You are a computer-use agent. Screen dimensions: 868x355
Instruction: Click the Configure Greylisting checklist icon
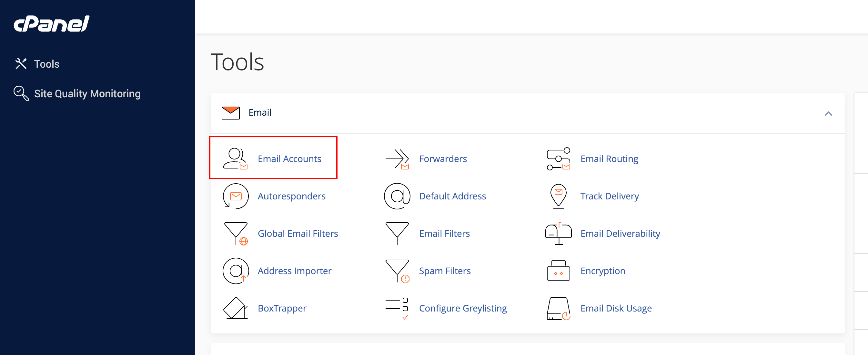tap(397, 308)
